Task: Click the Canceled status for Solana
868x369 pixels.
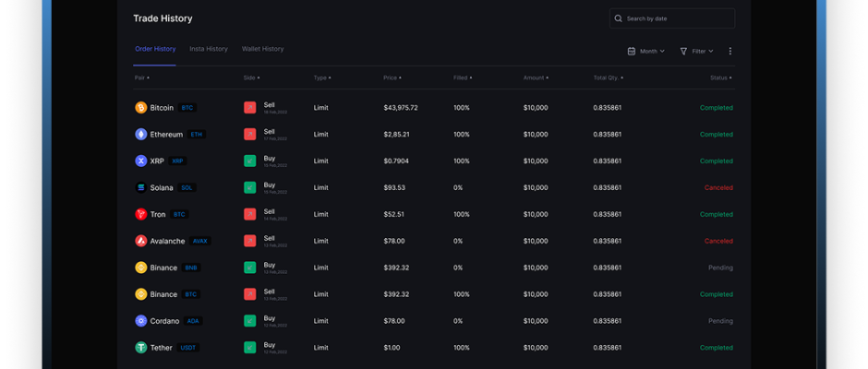Action: (x=718, y=187)
